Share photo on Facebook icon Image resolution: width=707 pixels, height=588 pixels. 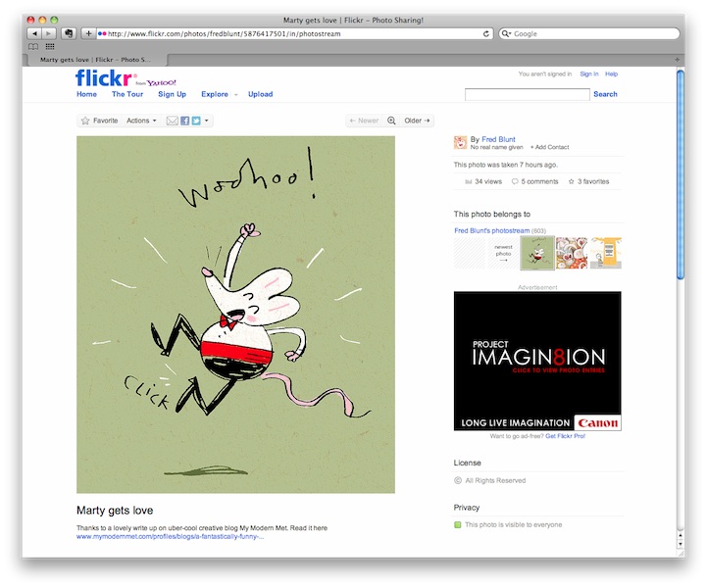[185, 121]
